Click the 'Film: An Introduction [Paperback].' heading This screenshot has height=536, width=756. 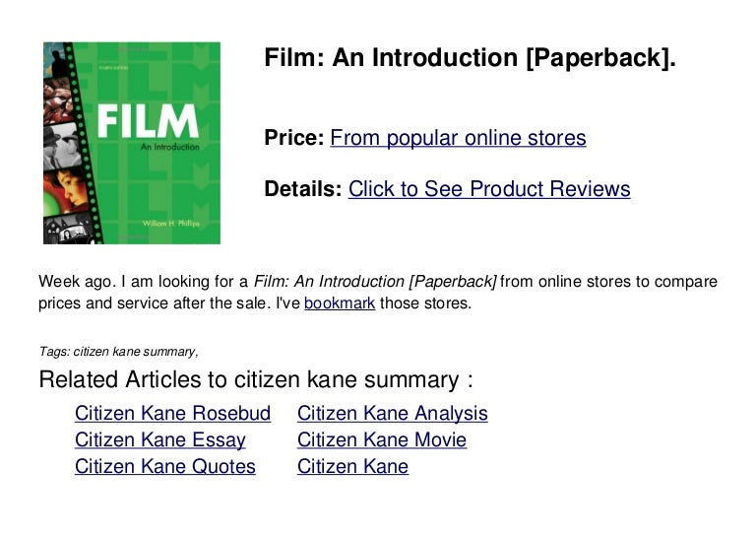[471, 58]
